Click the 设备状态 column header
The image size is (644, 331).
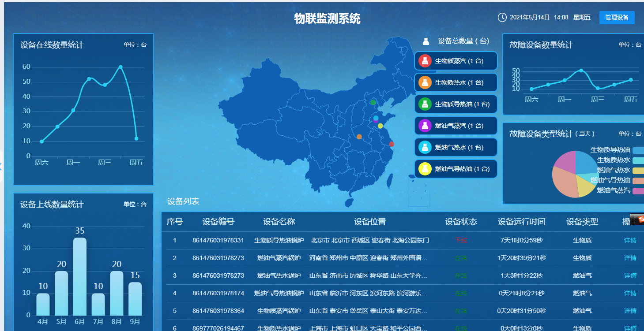coord(461,222)
